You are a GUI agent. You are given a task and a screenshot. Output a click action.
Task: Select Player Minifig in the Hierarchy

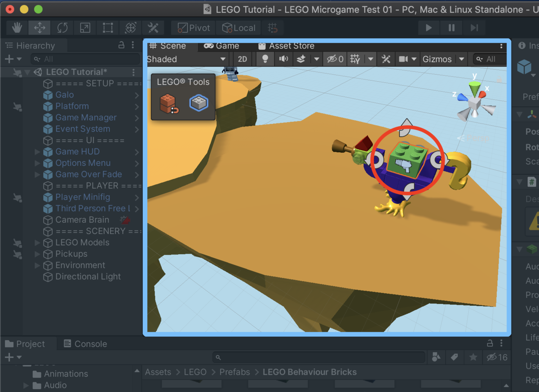[x=82, y=197]
